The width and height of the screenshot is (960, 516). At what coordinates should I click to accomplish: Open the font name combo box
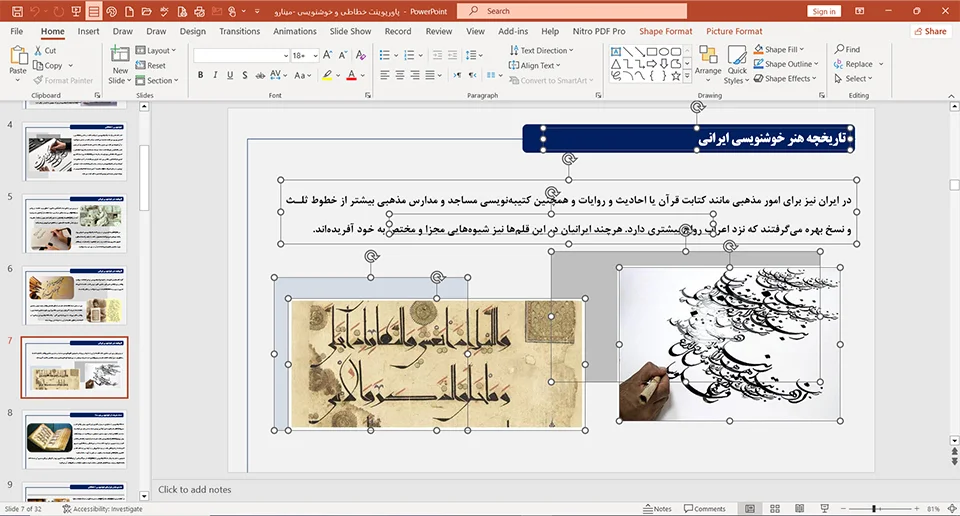(241, 55)
